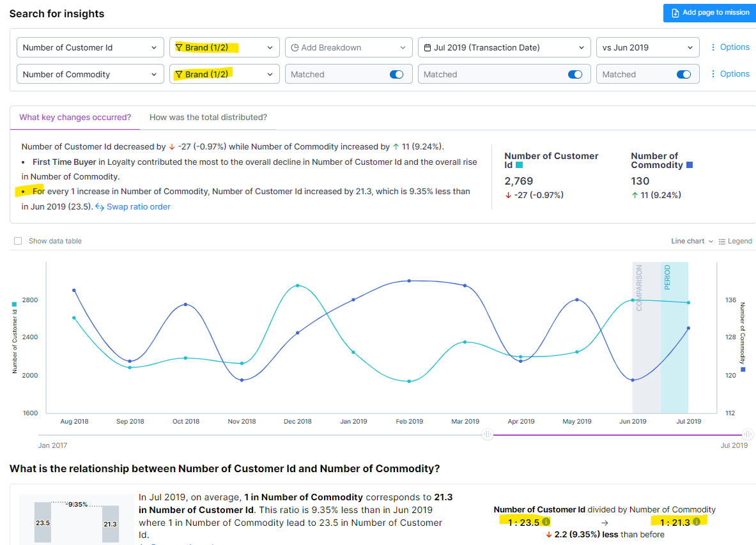
Task: Switch to How was the total distributed tab
Action: (208, 117)
